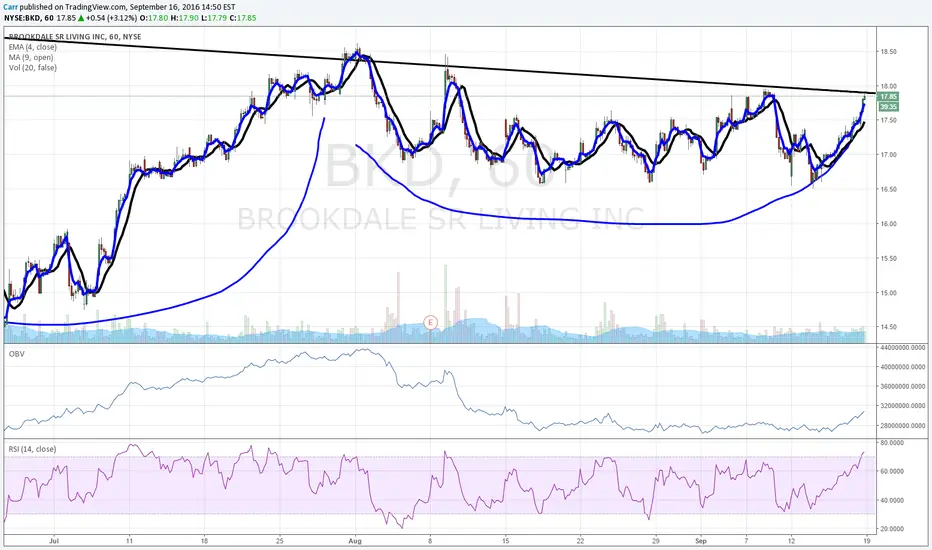
Task: Click 17.50 on the price axis
Action: (888, 120)
